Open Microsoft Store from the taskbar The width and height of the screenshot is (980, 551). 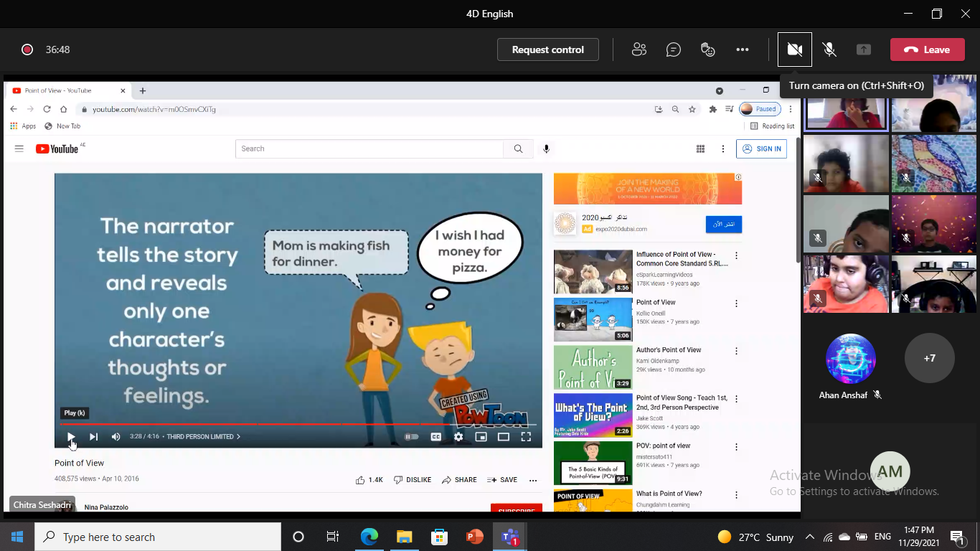[x=439, y=537]
